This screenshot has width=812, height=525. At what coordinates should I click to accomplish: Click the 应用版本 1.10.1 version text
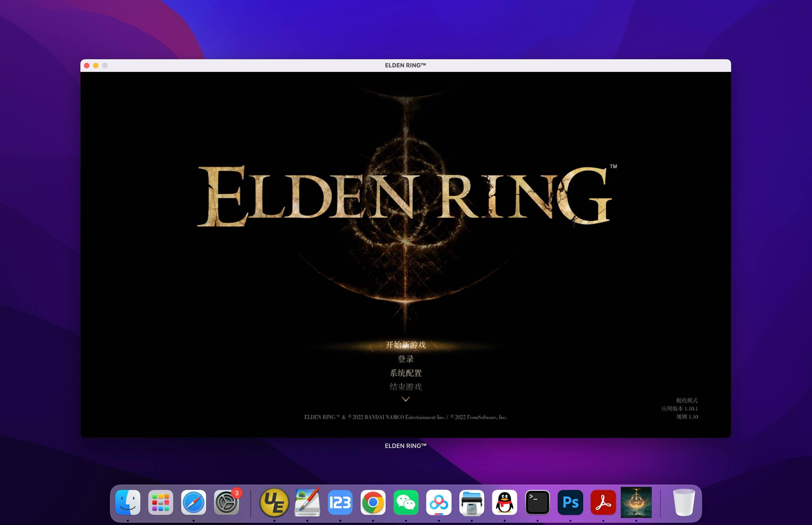click(x=679, y=408)
